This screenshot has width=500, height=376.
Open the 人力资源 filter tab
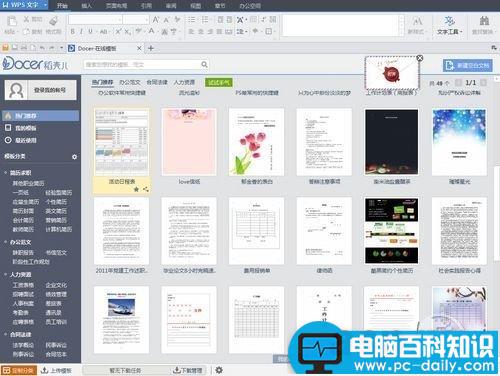[x=184, y=82]
